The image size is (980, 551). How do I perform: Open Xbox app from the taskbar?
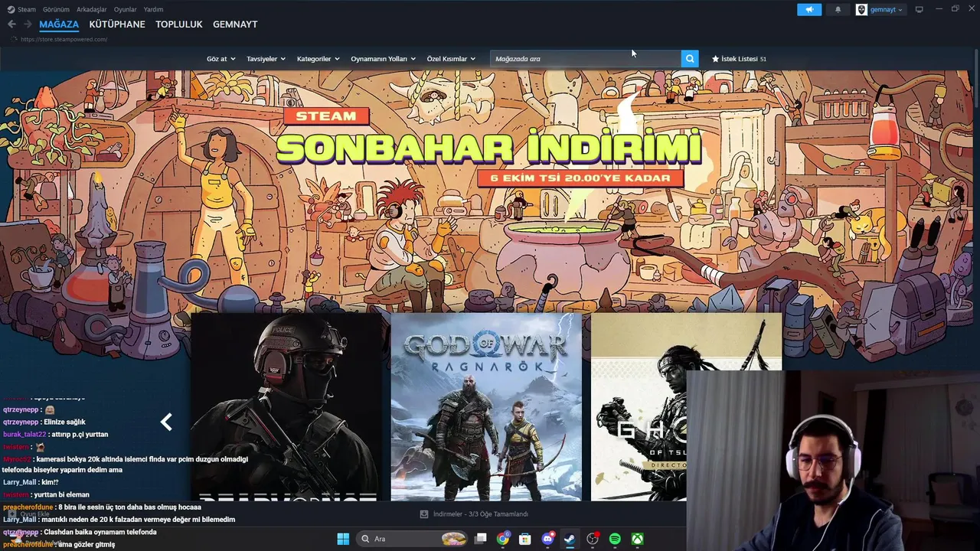click(637, 539)
